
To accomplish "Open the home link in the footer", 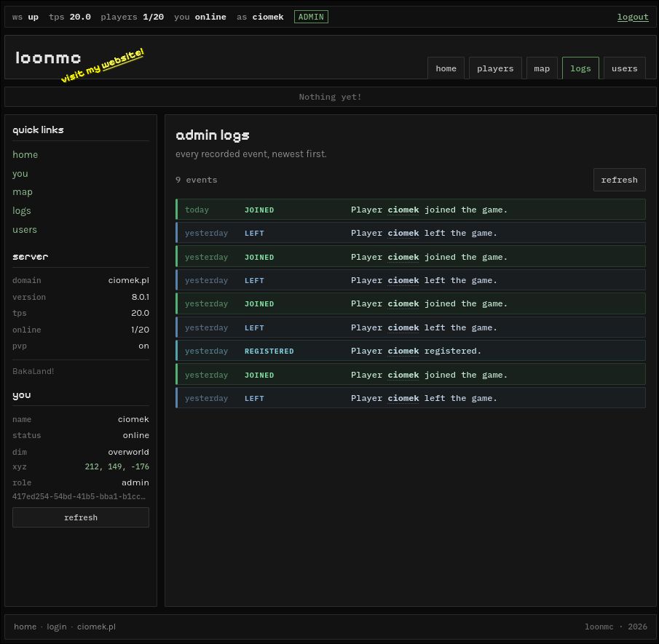I will (x=25, y=627).
